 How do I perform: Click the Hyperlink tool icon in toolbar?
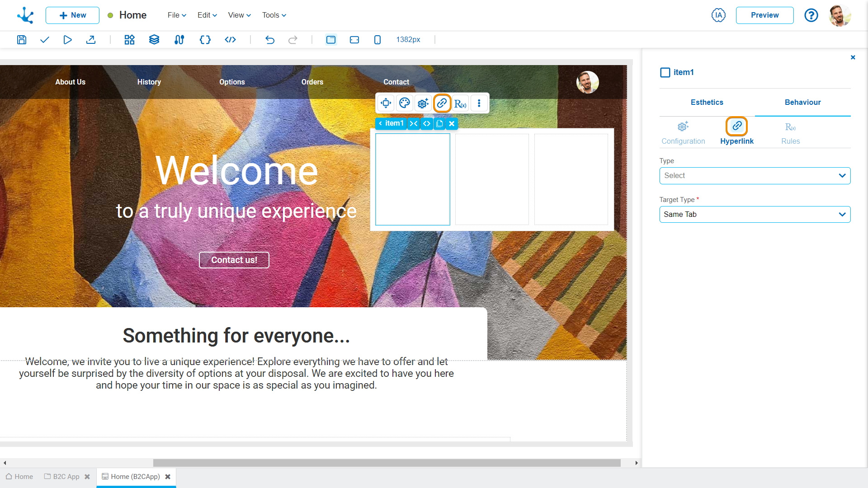tap(441, 103)
